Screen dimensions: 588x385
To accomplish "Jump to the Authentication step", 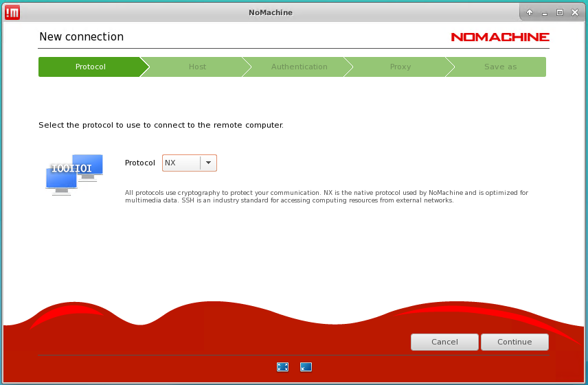I will [x=299, y=67].
